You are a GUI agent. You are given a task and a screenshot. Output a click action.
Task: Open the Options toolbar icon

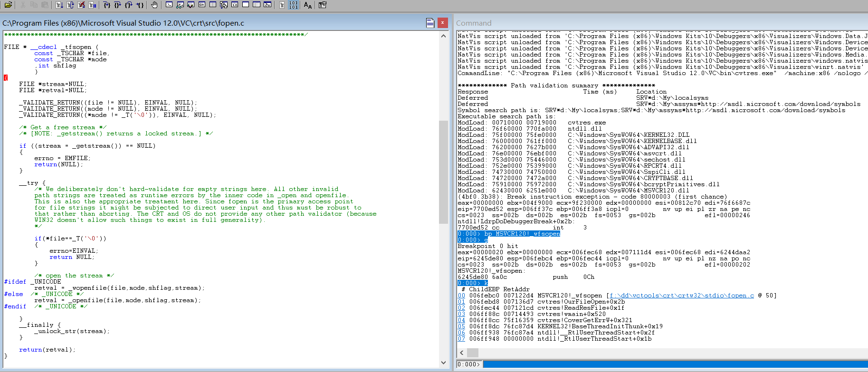323,5
